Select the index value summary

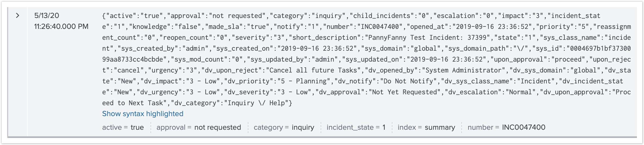tap(440, 127)
